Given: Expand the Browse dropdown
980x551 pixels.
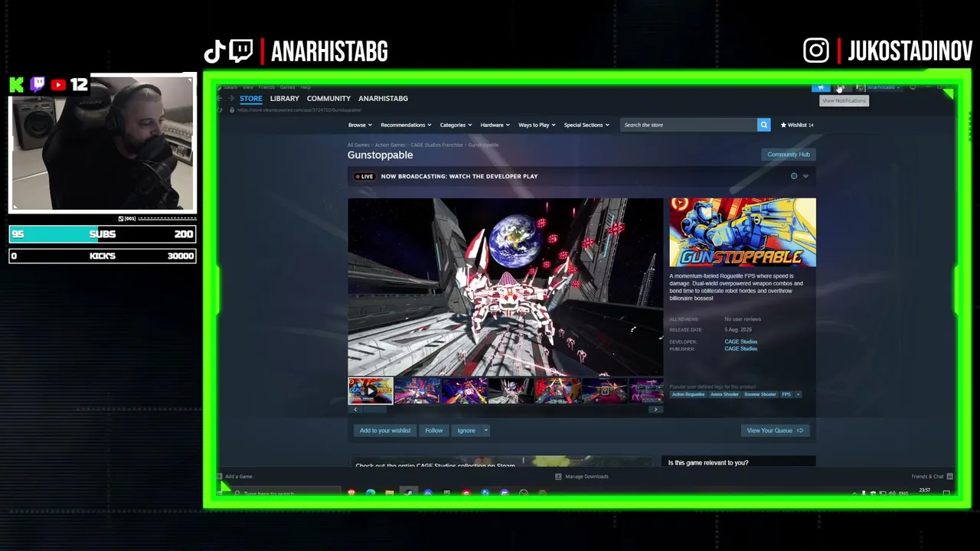Looking at the screenshot, I should click(x=360, y=125).
